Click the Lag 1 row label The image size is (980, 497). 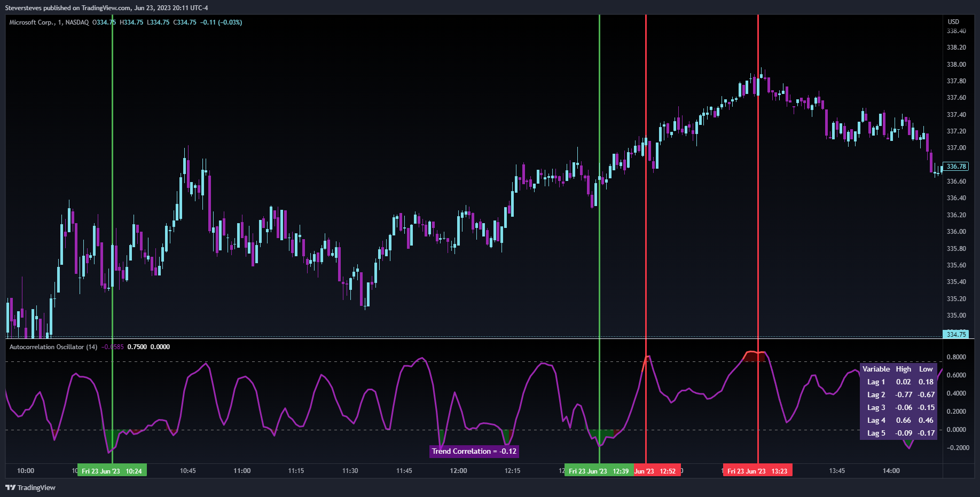point(876,382)
